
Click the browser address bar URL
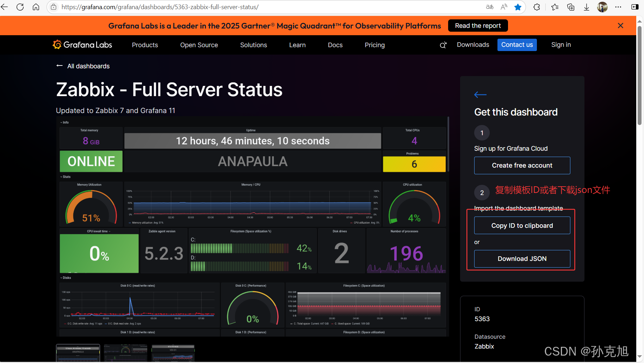[160, 7]
